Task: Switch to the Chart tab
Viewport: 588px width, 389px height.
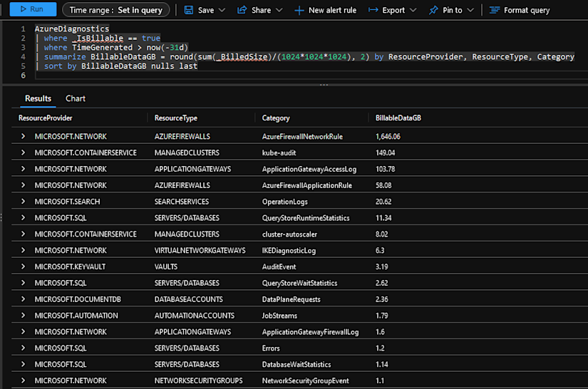Action: [x=76, y=98]
